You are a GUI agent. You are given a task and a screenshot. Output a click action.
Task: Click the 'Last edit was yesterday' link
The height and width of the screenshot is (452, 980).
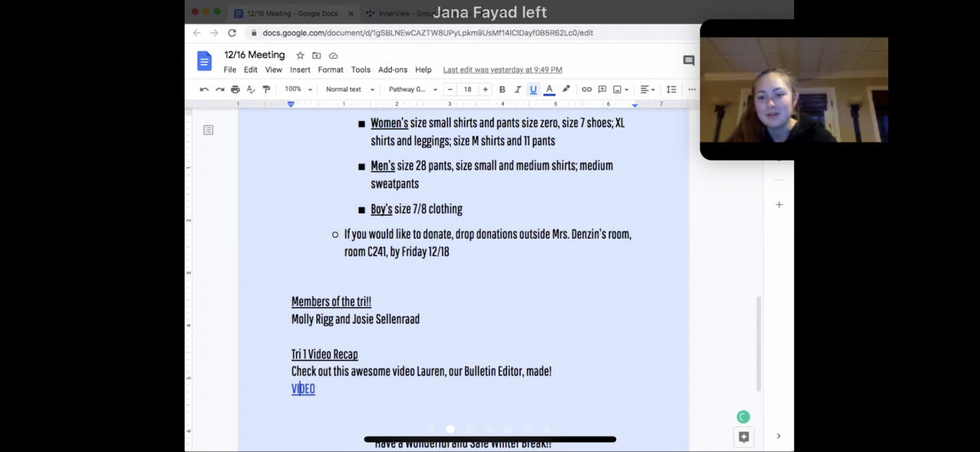tap(502, 70)
